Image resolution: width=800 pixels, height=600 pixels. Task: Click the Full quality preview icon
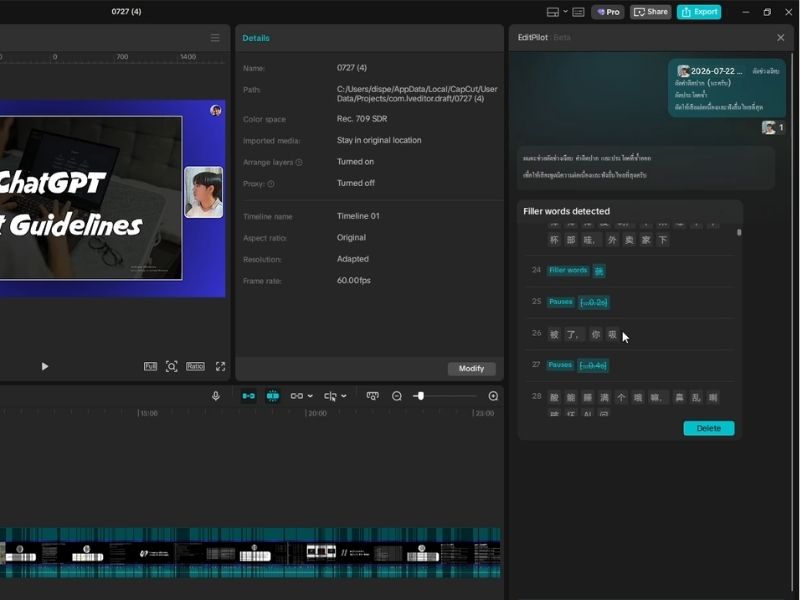(x=150, y=366)
